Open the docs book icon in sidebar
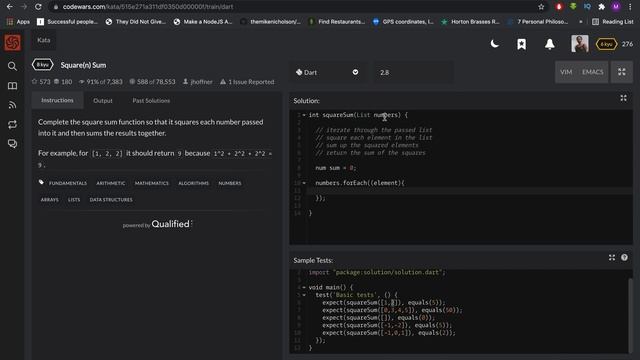The image size is (640, 360). coord(12,86)
